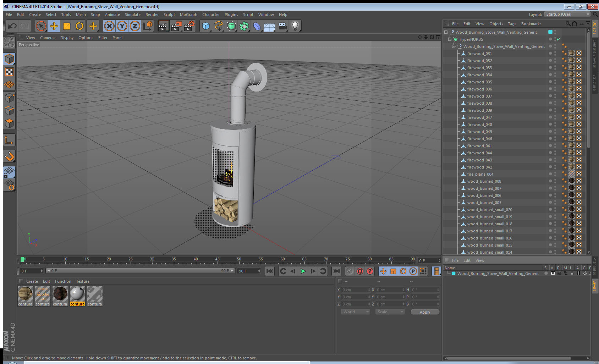This screenshot has height=364, width=599.
Task: Click the Apply button
Action: click(425, 312)
